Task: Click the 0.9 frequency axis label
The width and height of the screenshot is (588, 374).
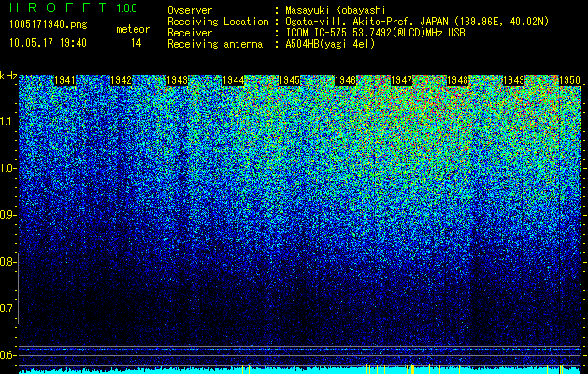Action: [7, 215]
